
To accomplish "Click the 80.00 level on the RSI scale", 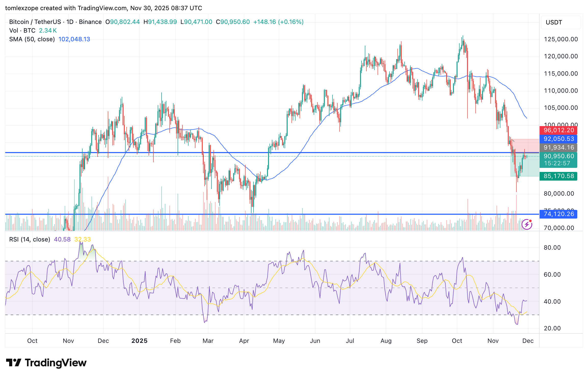I will (552, 248).
